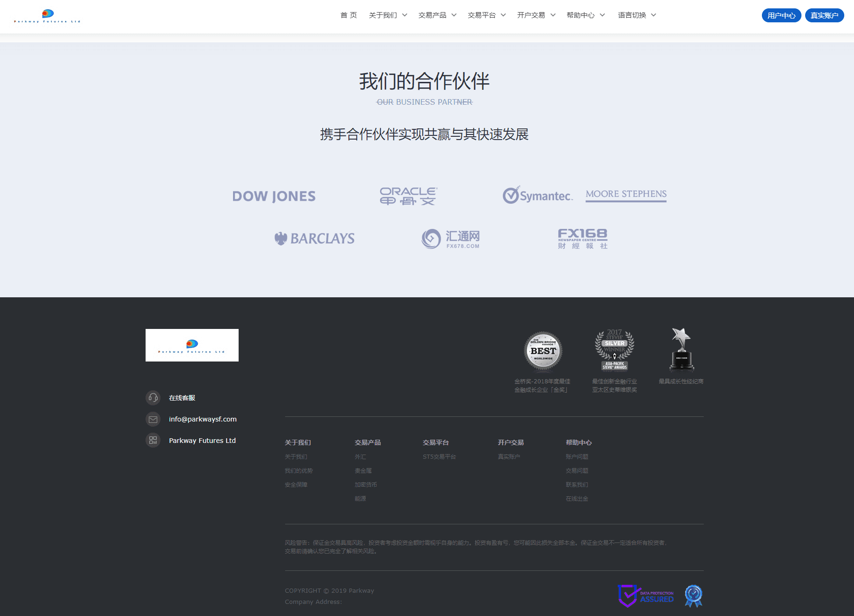Viewport: 854px width, 616px height.
Task: Click the Moore Stephens partner logo
Action: pyautogui.click(x=626, y=195)
